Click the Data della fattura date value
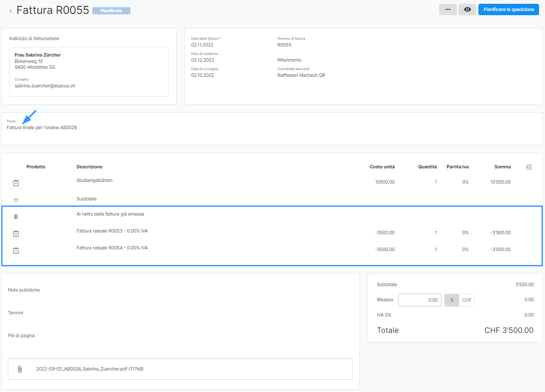The width and height of the screenshot is (545, 392). point(202,45)
